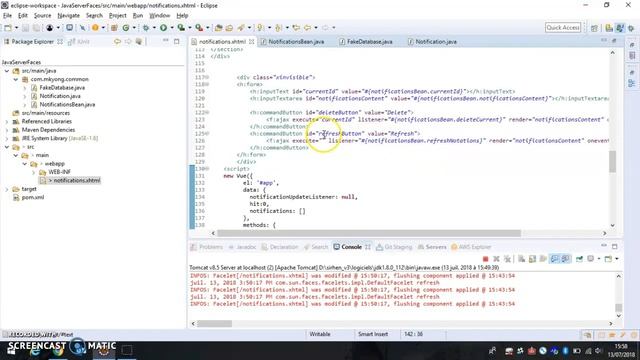This screenshot has height=360, width=640.
Task: Click the Save toolbar icon
Action: point(25,27)
